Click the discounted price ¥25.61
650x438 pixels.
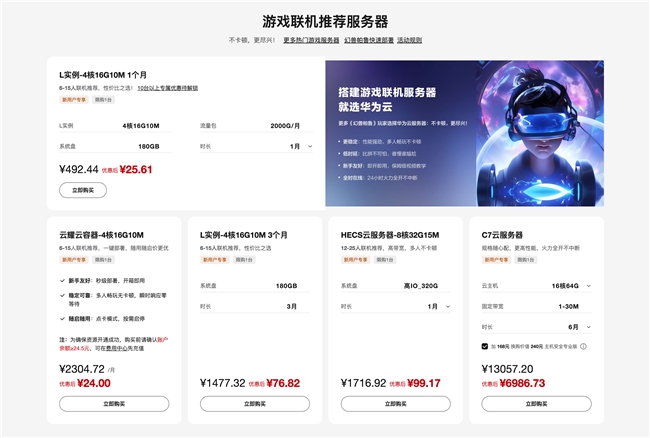[136, 169]
